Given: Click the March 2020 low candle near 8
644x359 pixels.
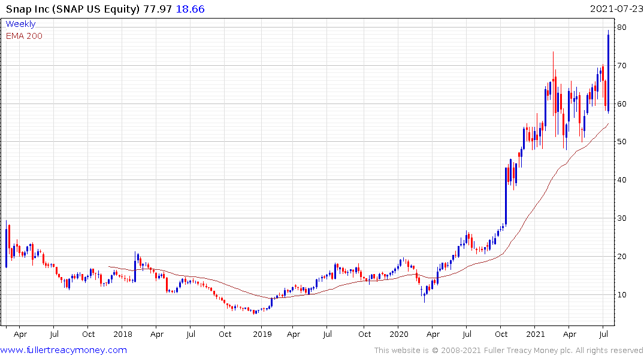Looking at the screenshot, I should [424, 297].
